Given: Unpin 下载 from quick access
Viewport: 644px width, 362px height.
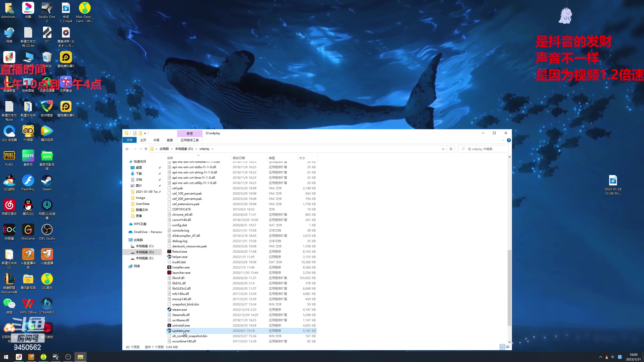Looking at the screenshot, I should click(x=159, y=174).
